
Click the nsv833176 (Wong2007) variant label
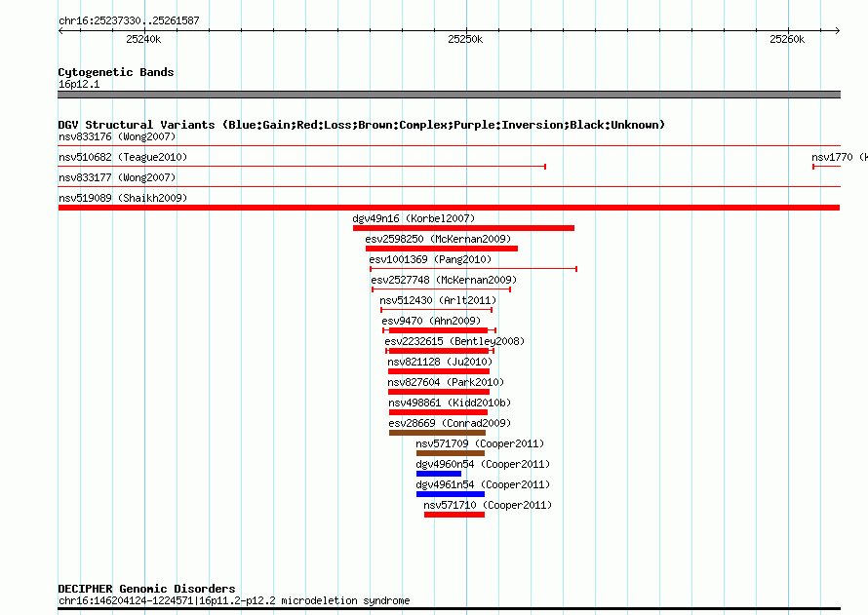[117, 136]
